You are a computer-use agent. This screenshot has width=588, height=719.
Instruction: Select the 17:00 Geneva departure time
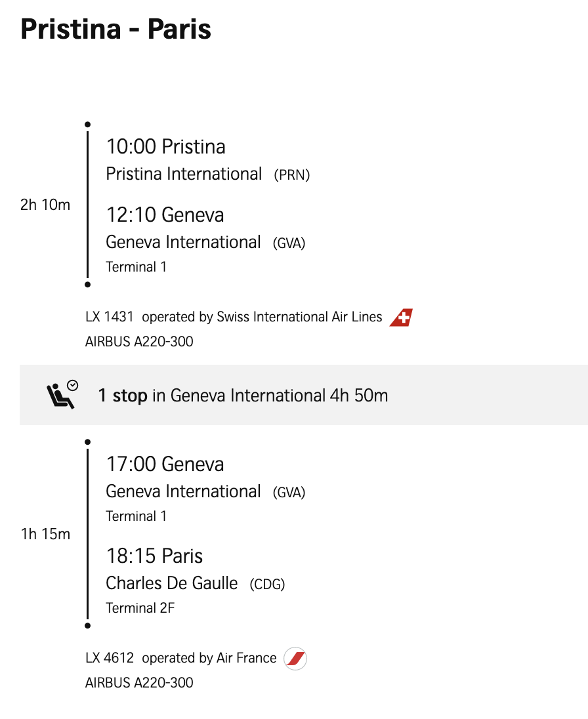(x=165, y=464)
